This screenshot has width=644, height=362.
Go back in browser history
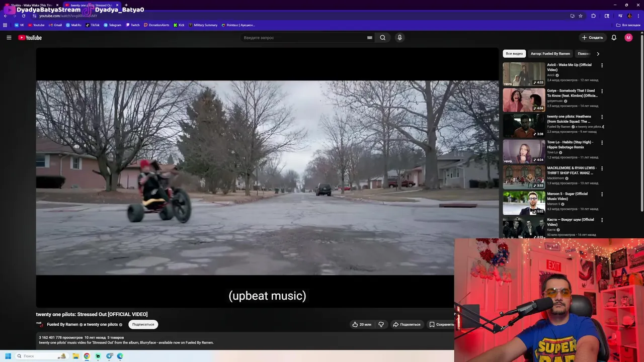(5, 16)
